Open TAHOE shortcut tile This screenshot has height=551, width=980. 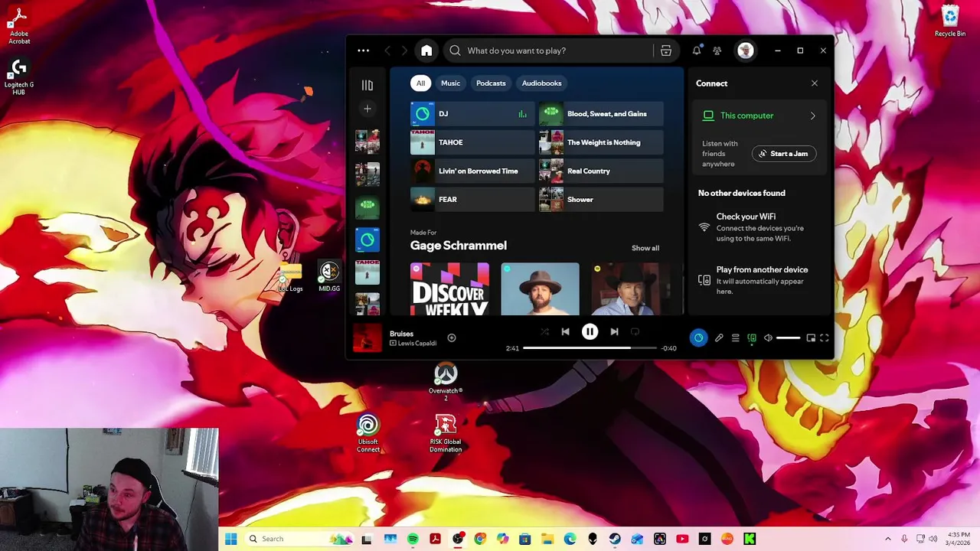[x=472, y=142]
